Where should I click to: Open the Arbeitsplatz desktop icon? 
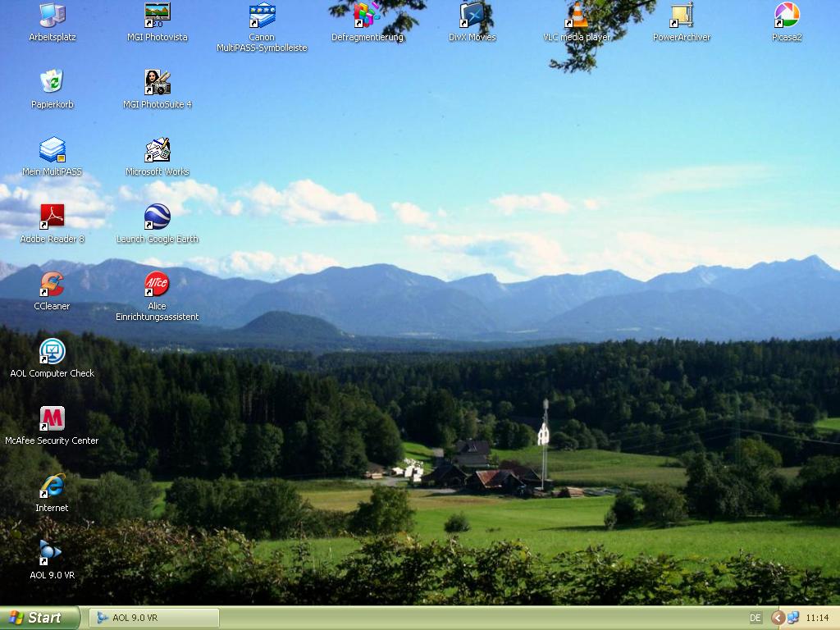tap(52, 16)
